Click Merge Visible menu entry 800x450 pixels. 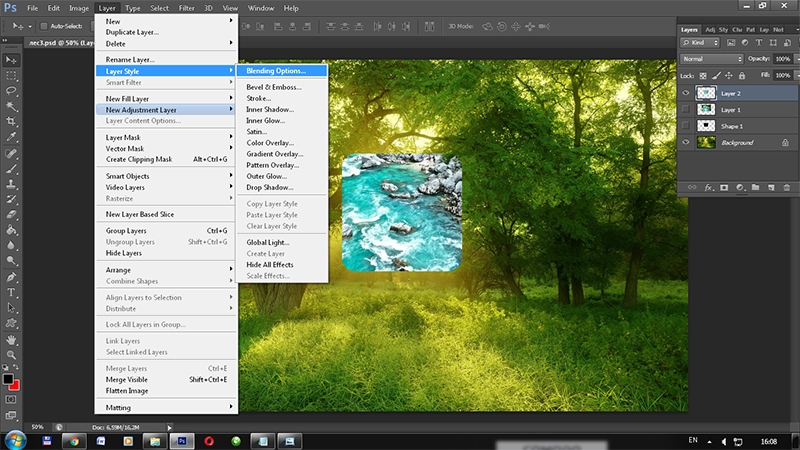[x=166, y=380]
